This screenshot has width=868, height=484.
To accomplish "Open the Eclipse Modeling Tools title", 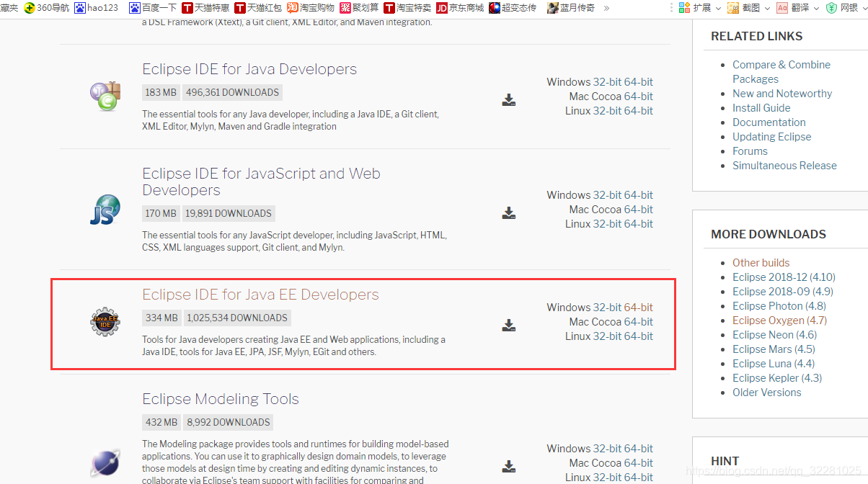I will (x=221, y=399).
